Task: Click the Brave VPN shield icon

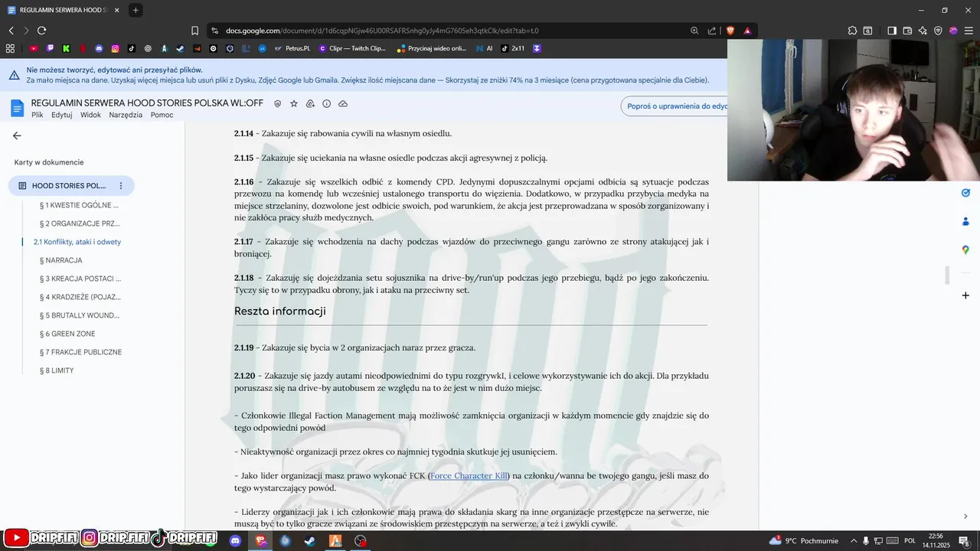Action: tap(938, 31)
